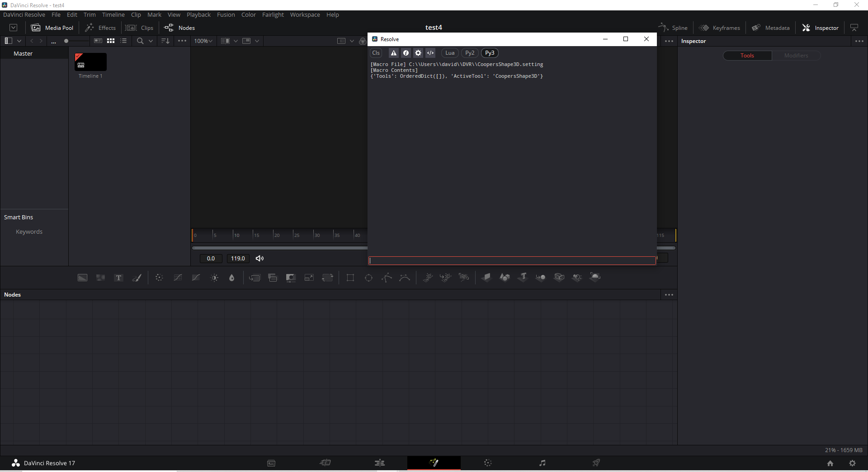Open the Inspector panel options menu
This screenshot has height=472, width=868.
[859, 41]
